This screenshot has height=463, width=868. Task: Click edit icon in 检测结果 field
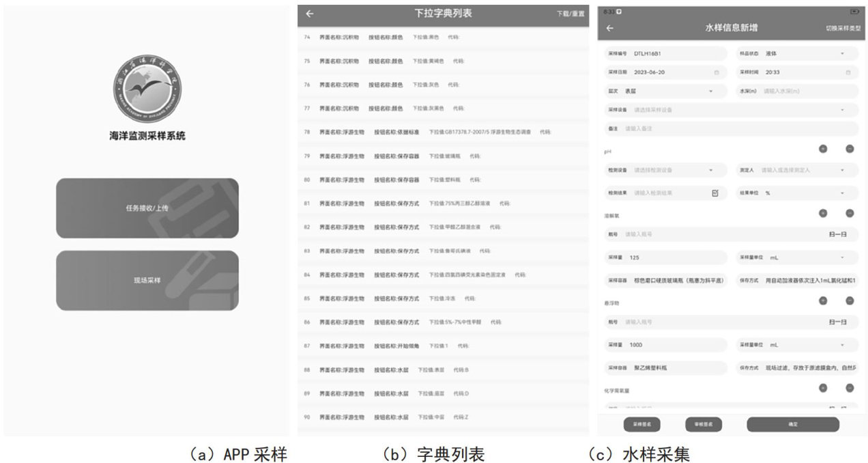point(715,193)
